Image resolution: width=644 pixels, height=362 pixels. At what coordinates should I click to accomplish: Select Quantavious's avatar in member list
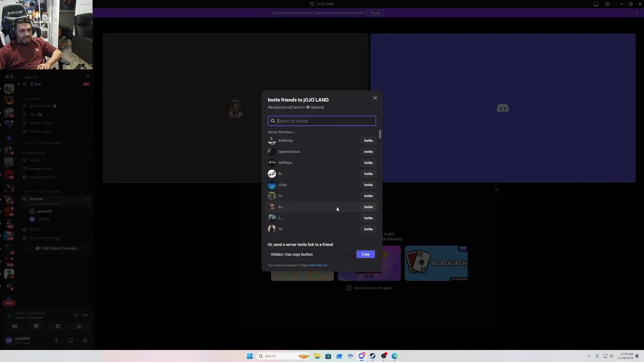click(x=272, y=152)
